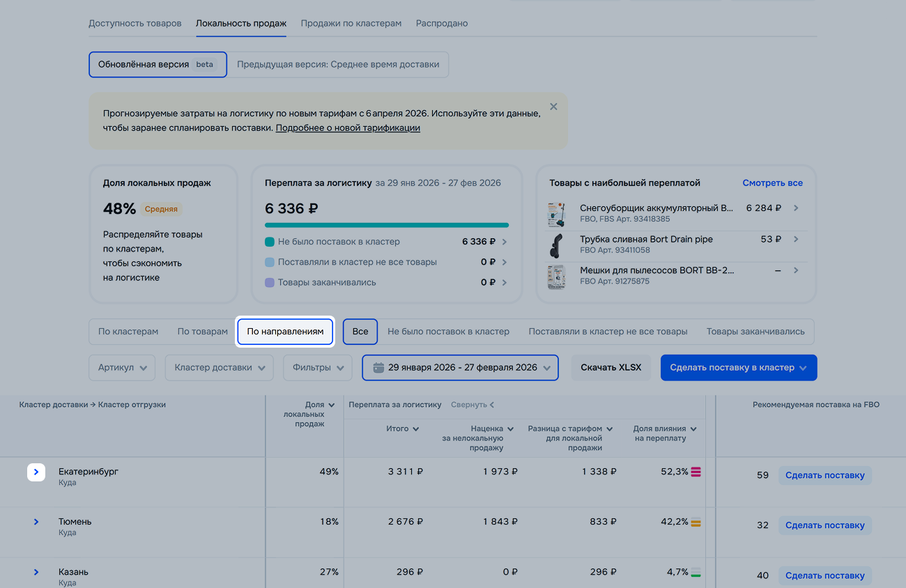Image resolution: width=906 pixels, height=588 pixels.
Task: Open the Кластер доставки dropdown
Action: tap(220, 368)
